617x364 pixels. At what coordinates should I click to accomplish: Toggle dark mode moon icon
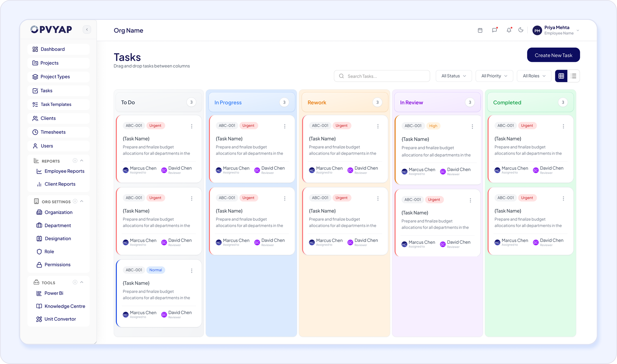pyautogui.click(x=521, y=30)
